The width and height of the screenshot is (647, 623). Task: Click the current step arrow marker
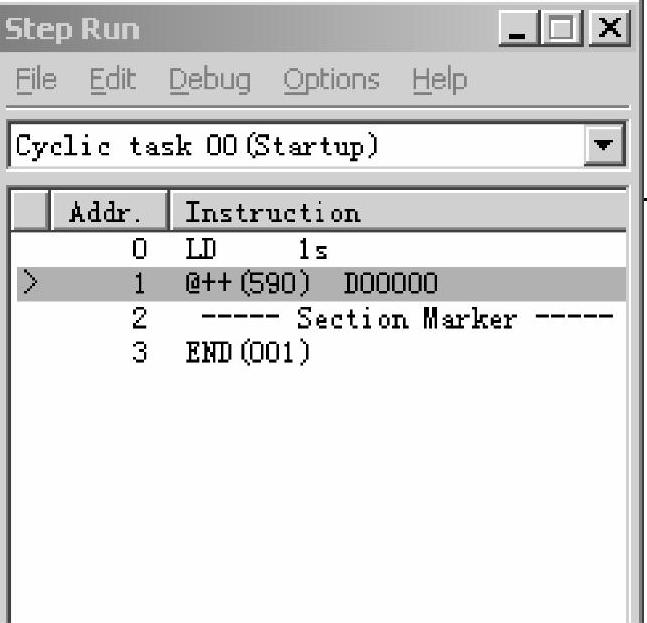pyautogui.click(x=30, y=285)
